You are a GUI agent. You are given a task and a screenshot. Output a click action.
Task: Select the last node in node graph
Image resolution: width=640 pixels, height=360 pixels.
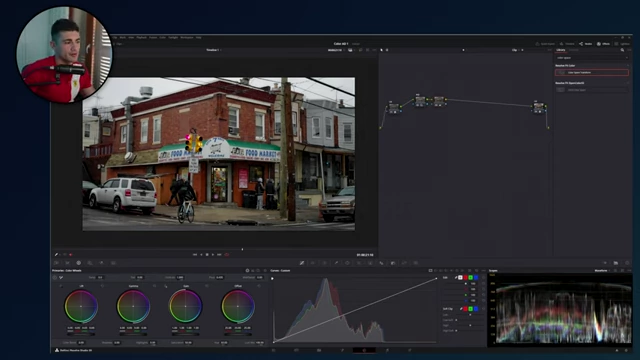coord(539,107)
